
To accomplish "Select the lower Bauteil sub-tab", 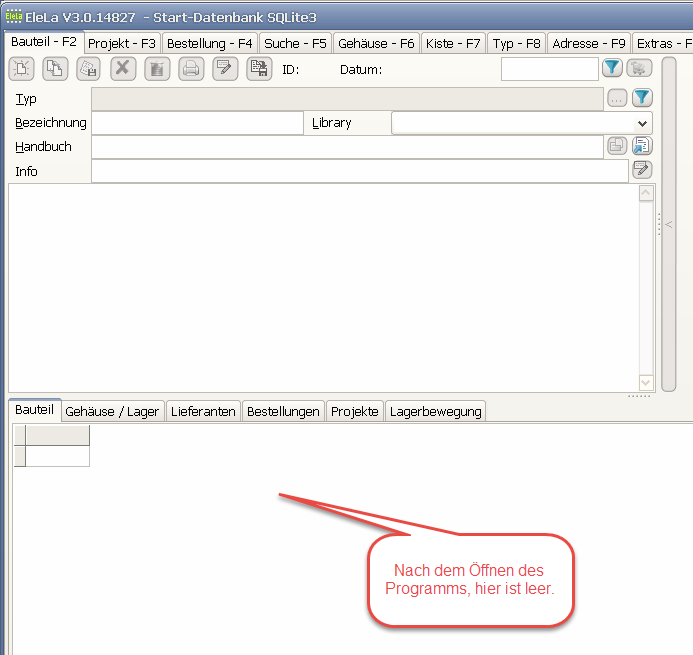I will 34,410.
